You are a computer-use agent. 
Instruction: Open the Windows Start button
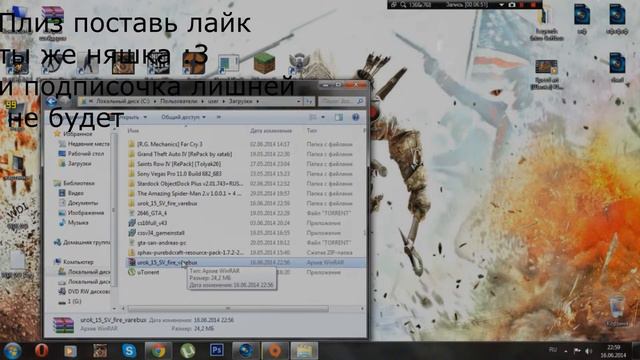point(12,351)
